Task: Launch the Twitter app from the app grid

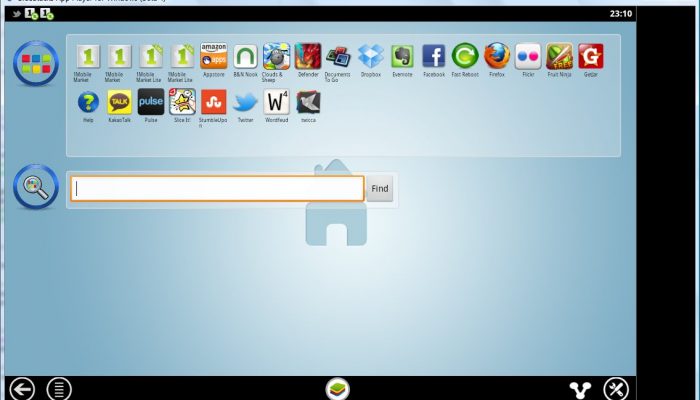Action: [245, 103]
